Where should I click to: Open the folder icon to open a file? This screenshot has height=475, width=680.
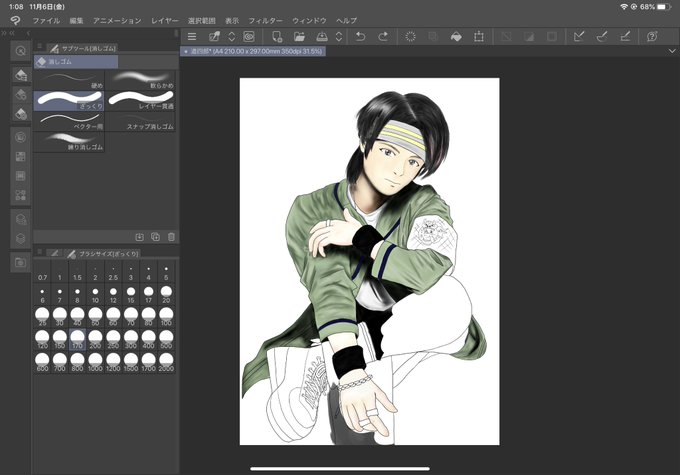pos(299,36)
